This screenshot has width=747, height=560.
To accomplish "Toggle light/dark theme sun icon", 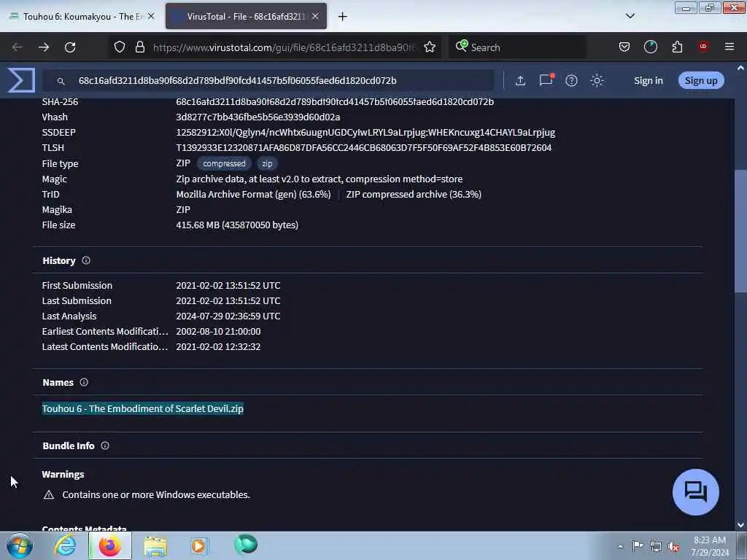I will coord(597,80).
